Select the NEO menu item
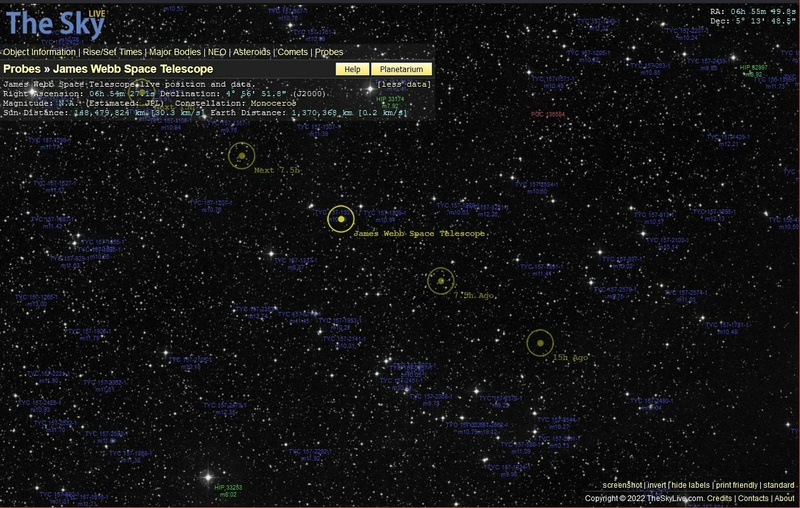 (217, 52)
